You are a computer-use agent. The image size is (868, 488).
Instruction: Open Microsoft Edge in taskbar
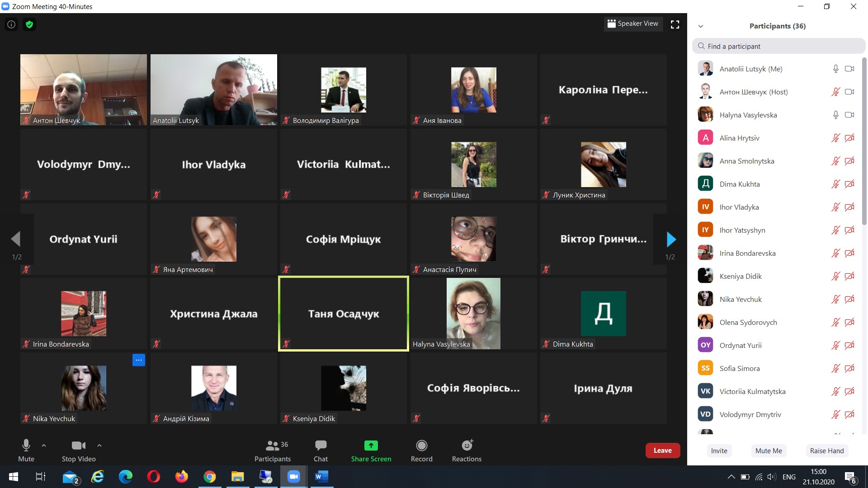pyautogui.click(x=126, y=477)
